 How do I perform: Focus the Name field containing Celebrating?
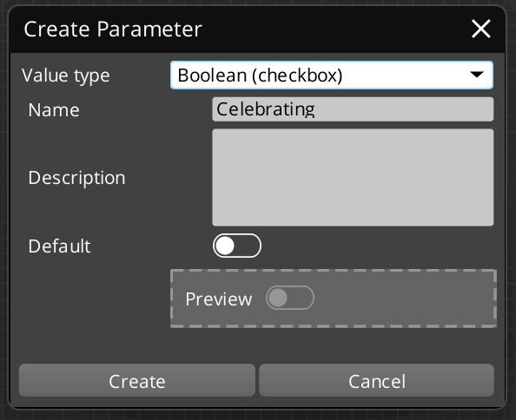(x=353, y=109)
